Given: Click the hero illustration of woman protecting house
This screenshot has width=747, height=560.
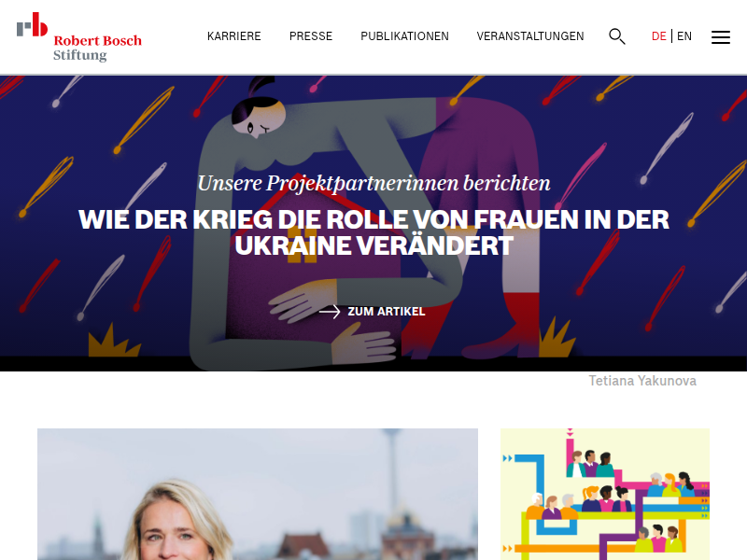Looking at the screenshot, I should coord(373,223).
